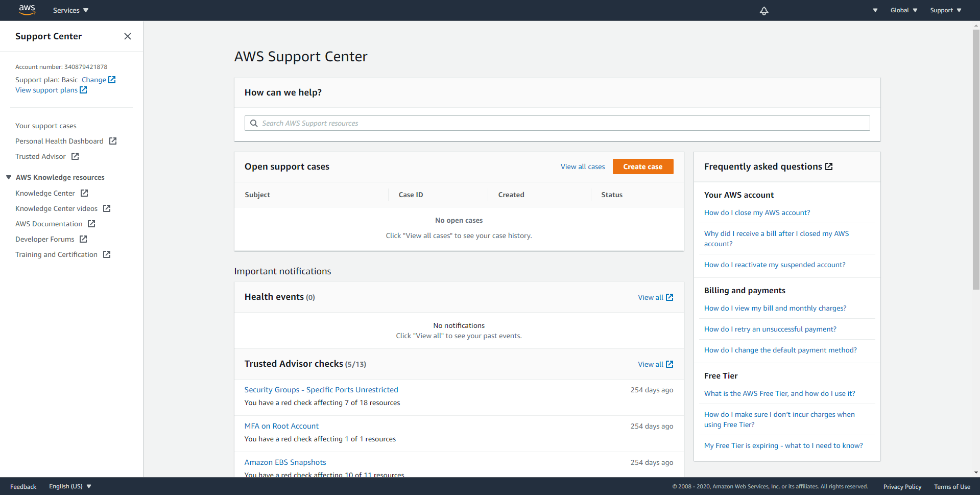This screenshot has width=980, height=495.
Task: Click external icon beside Trusted Advisor
Action: [75, 156]
